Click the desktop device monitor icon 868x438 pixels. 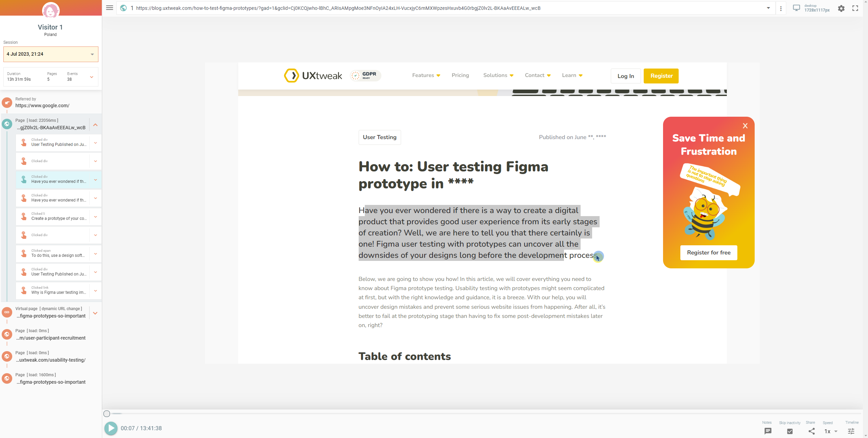pyautogui.click(x=796, y=8)
